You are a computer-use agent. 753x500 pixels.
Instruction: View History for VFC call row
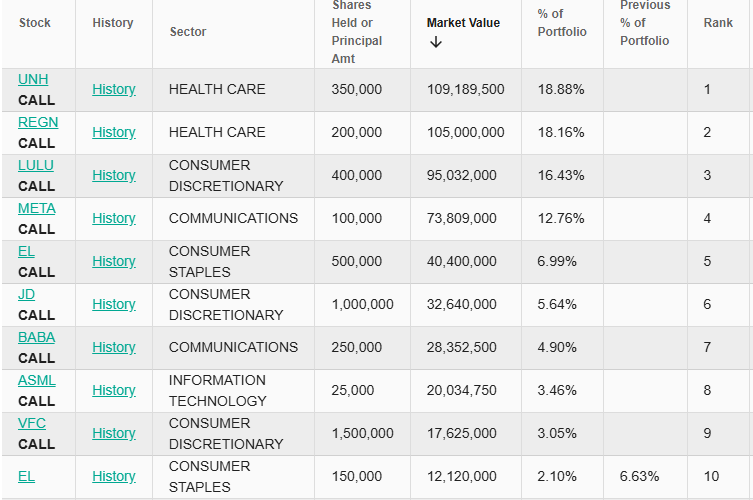pyautogui.click(x=114, y=433)
